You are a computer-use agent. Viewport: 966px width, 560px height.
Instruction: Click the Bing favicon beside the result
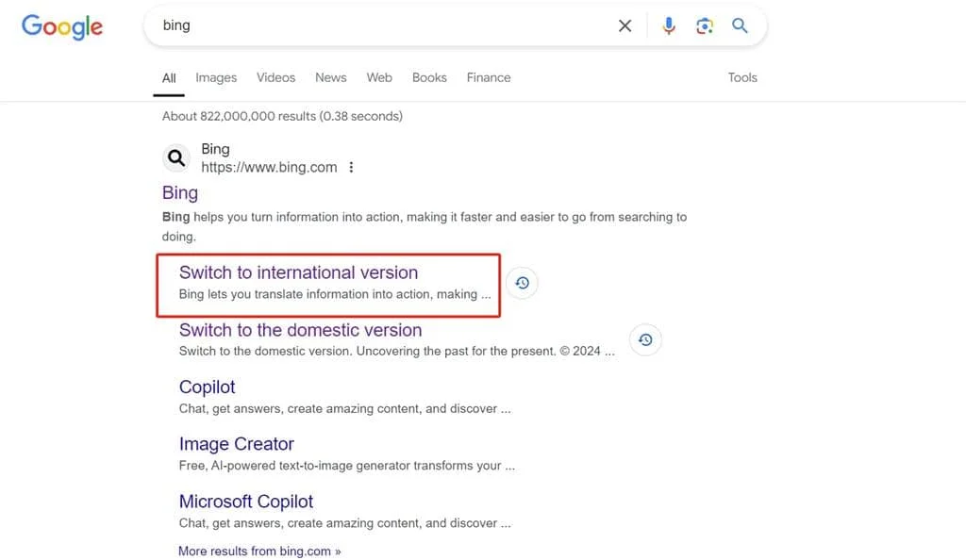(176, 158)
